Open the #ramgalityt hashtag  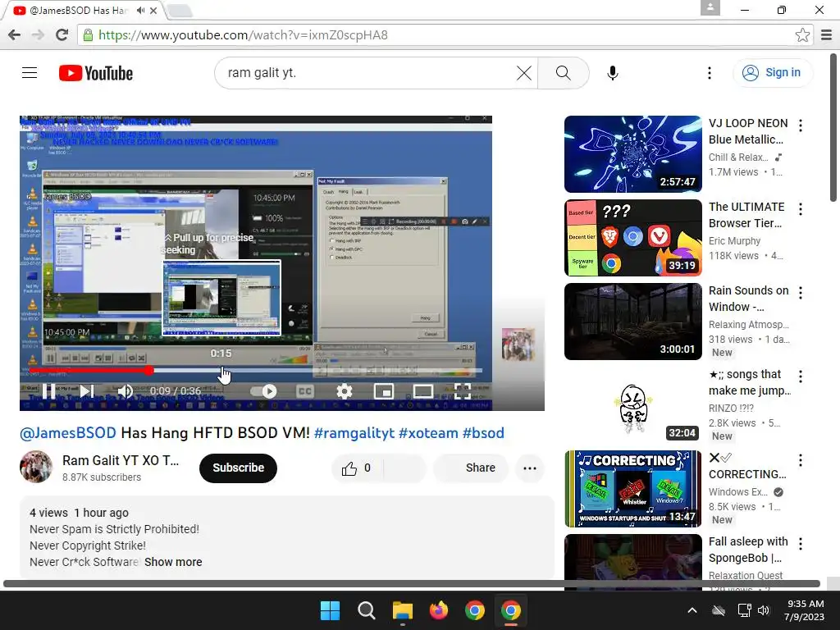[354, 433]
